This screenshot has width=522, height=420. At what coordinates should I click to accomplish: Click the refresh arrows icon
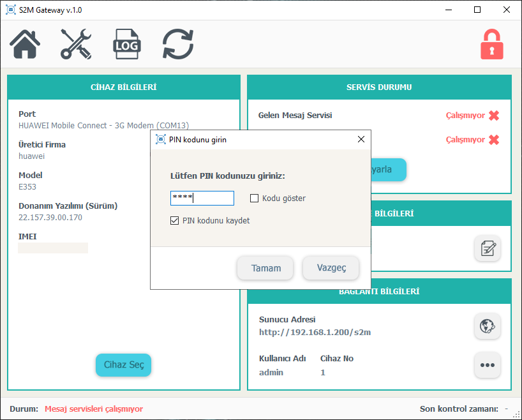[177, 45]
